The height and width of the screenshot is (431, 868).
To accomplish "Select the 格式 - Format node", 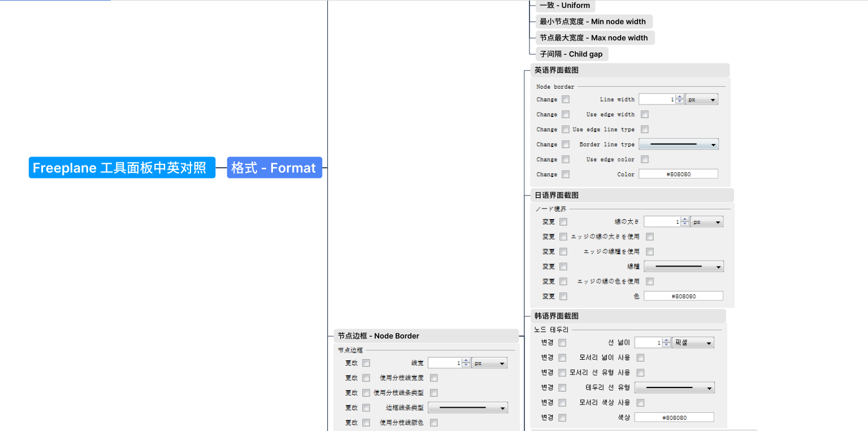I will tap(275, 168).
